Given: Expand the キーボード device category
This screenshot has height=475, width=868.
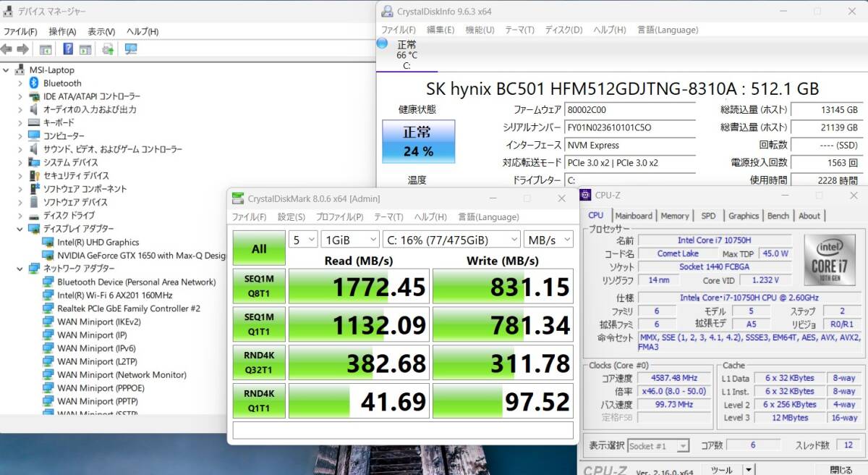Looking at the screenshot, I should coord(20,123).
